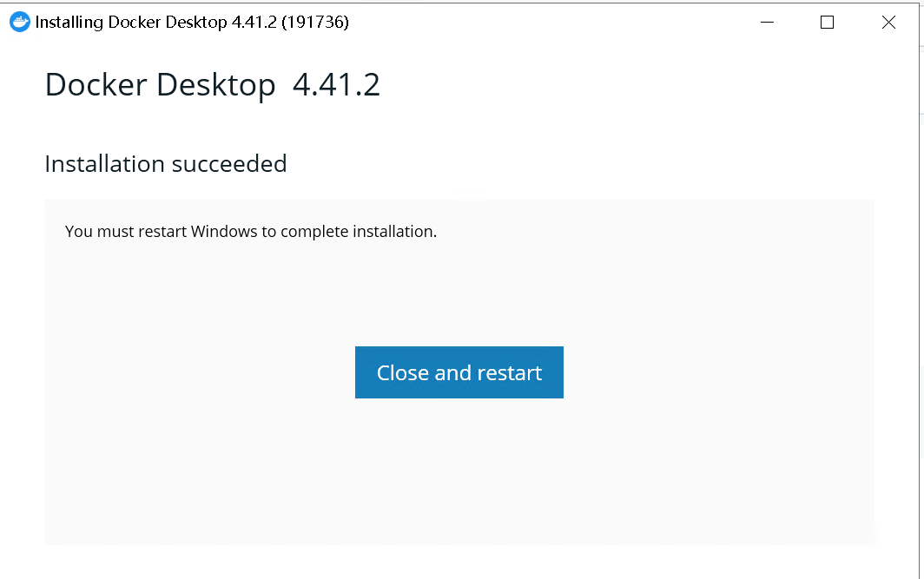
Task: Minimize the Docker Desktop installer window
Action: point(767,23)
